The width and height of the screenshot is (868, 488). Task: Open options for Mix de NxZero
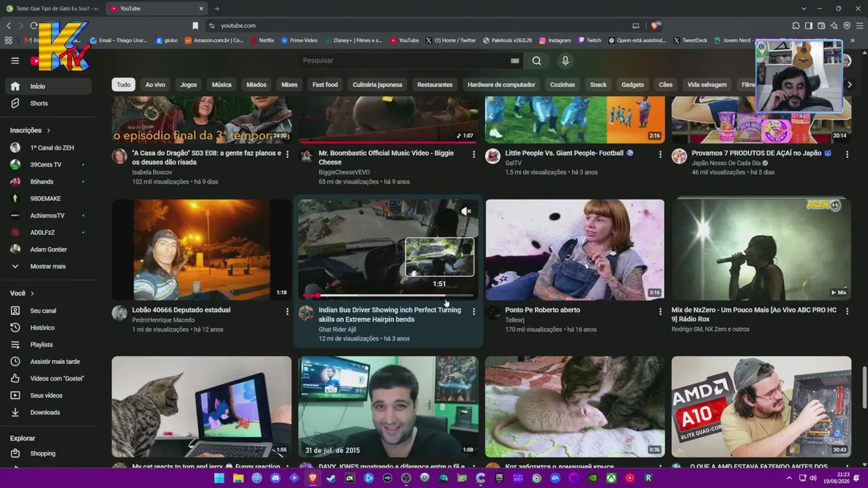[846, 311]
